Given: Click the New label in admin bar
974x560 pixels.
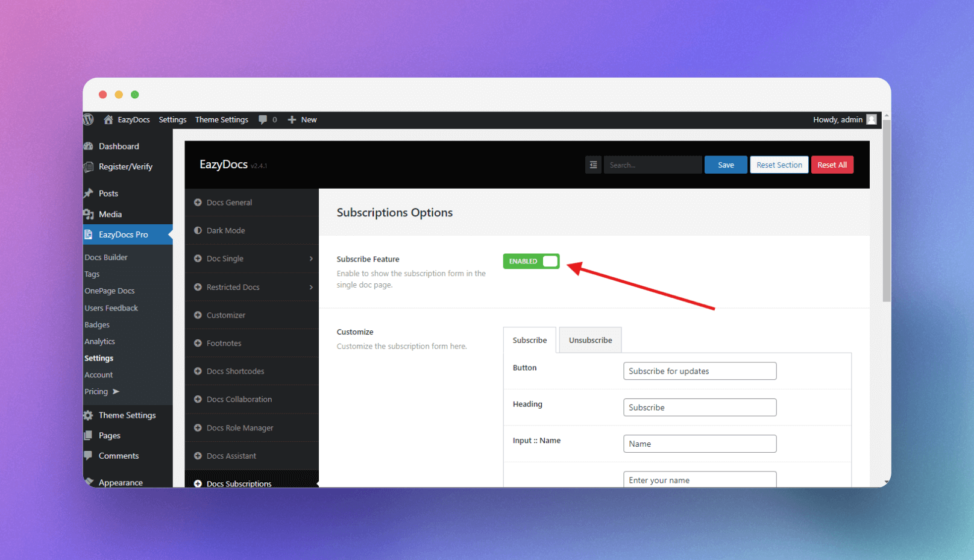Looking at the screenshot, I should (309, 119).
